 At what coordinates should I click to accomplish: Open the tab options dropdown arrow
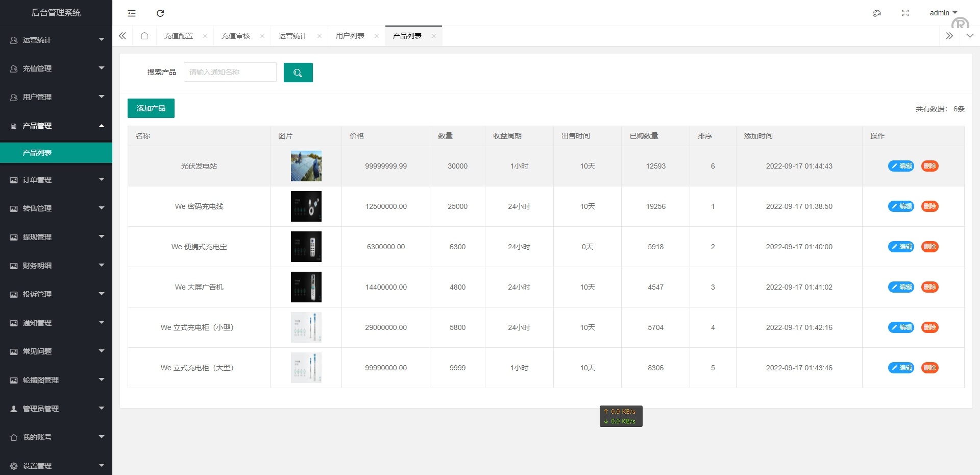970,36
